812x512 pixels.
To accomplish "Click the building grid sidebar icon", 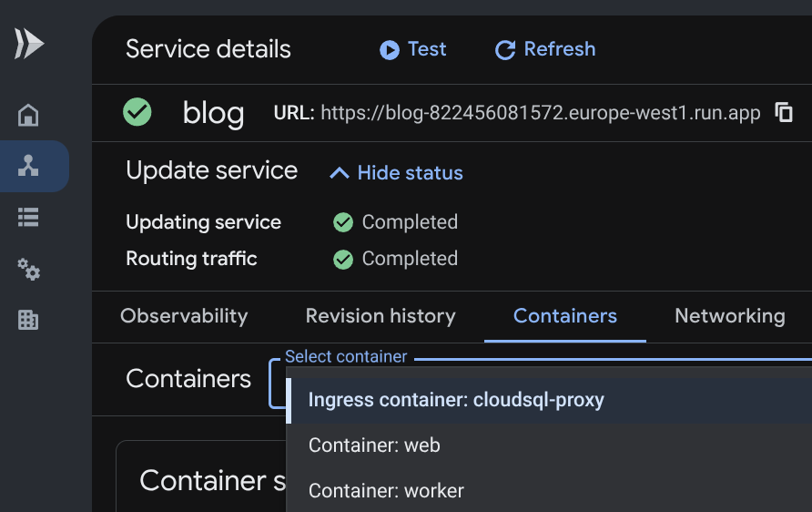I will pyautogui.click(x=28, y=320).
